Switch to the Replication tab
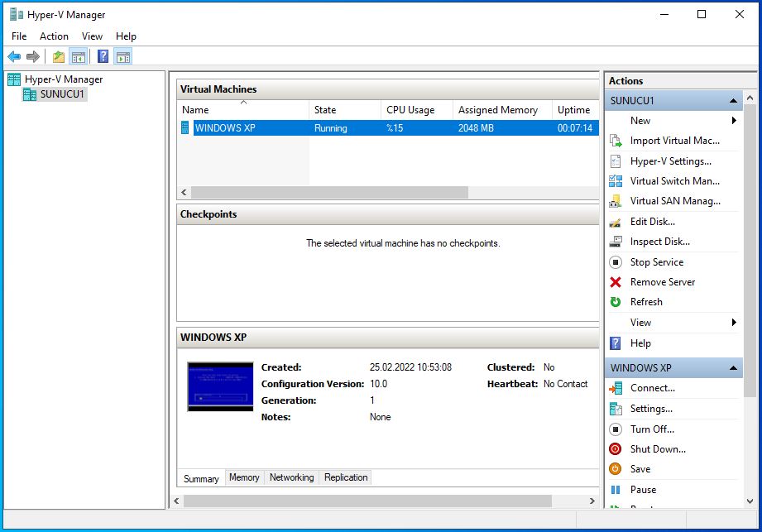The image size is (762, 532). [x=346, y=477]
